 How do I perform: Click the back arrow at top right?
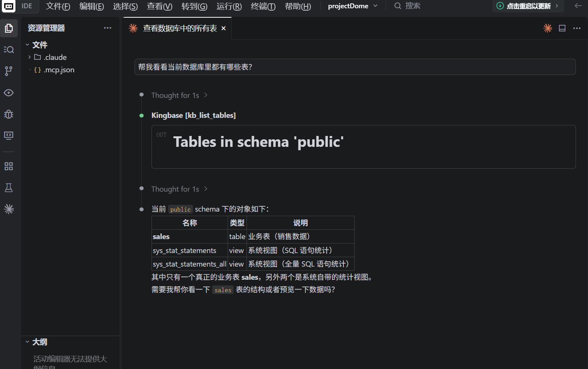(x=578, y=6)
